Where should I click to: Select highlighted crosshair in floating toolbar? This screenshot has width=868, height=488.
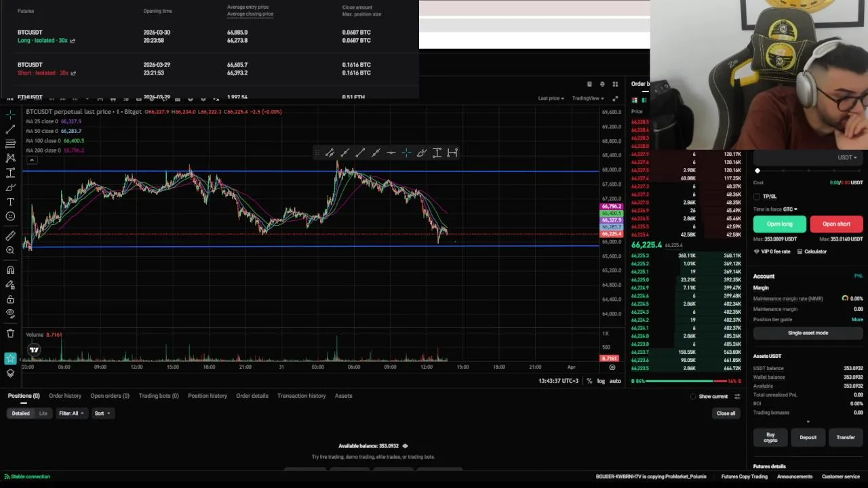[406, 152]
